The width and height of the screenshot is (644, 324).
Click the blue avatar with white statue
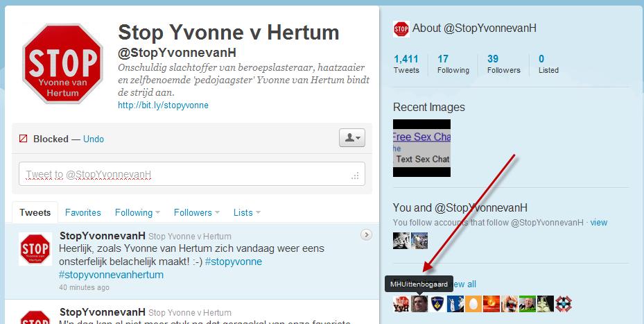[455, 304]
